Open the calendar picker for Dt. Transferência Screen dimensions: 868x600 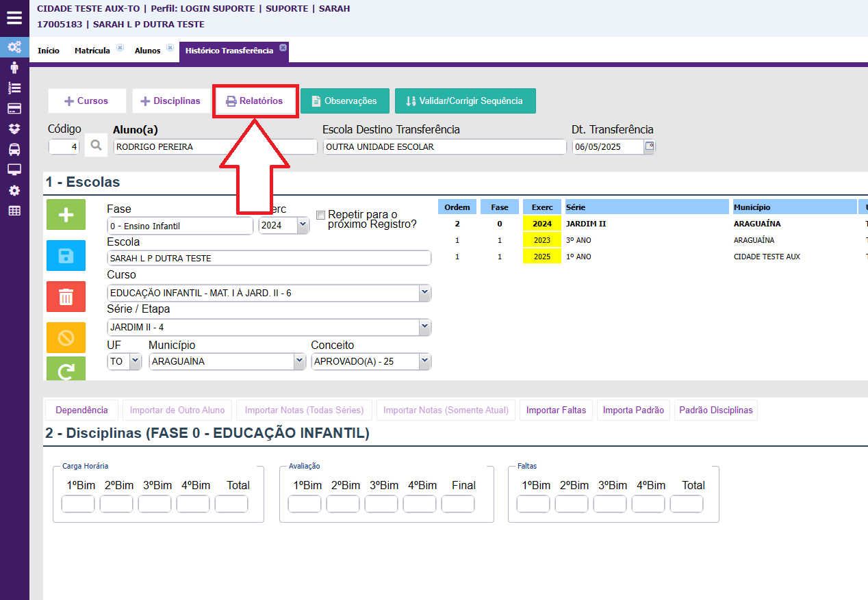click(649, 146)
